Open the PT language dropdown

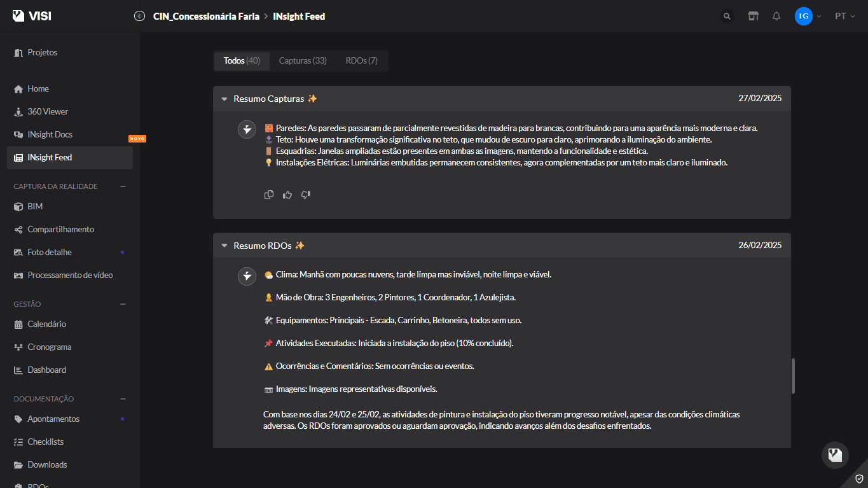coord(844,17)
